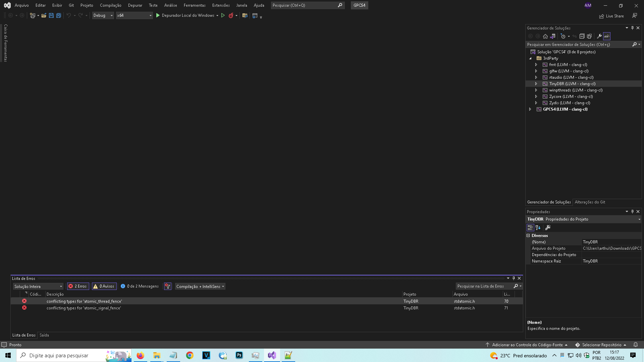644x362 pixels.
Task: Open the Ferramentas menu
Action: 195,5
